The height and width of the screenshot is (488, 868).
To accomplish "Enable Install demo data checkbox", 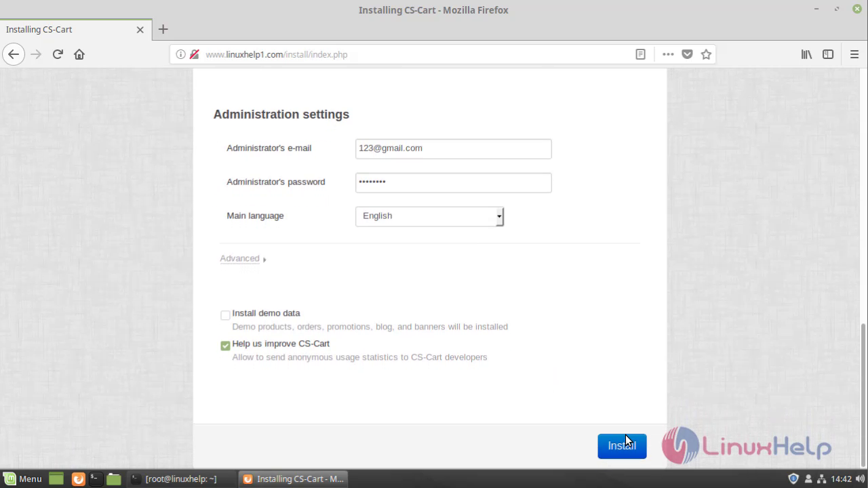I will click(x=225, y=315).
